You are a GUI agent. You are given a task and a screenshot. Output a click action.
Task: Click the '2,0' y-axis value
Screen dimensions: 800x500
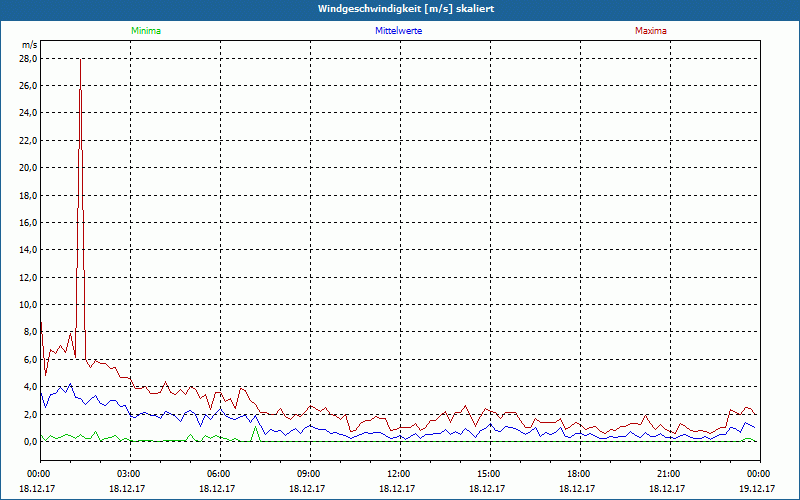[x=31, y=414]
